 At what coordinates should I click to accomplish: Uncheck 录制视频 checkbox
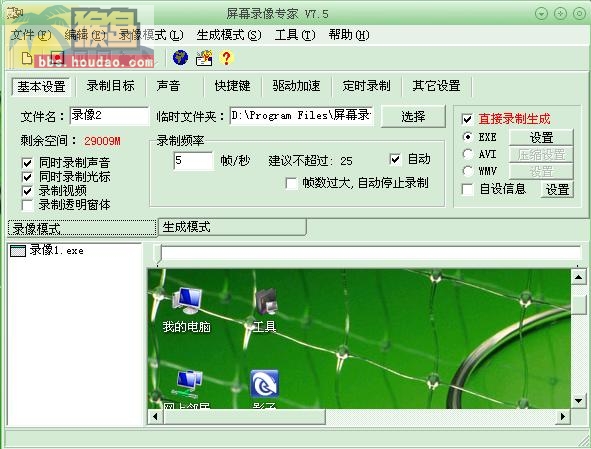pos(27,191)
